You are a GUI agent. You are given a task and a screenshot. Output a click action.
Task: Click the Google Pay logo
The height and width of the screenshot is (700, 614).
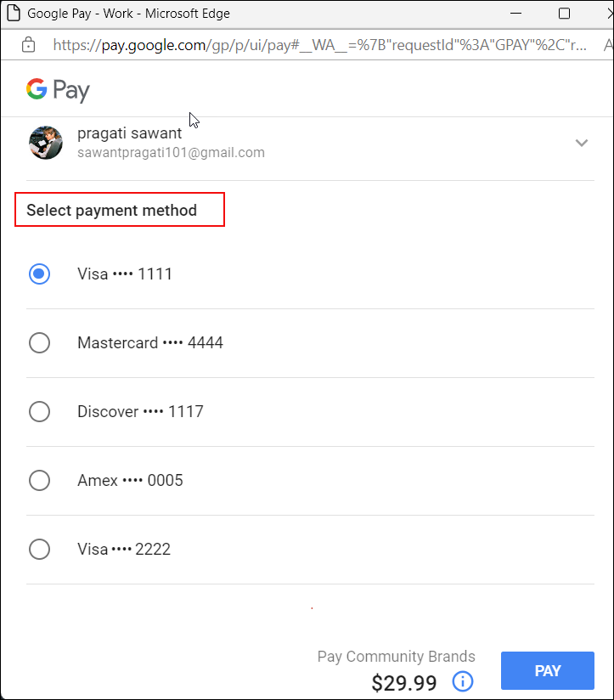[58, 90]
